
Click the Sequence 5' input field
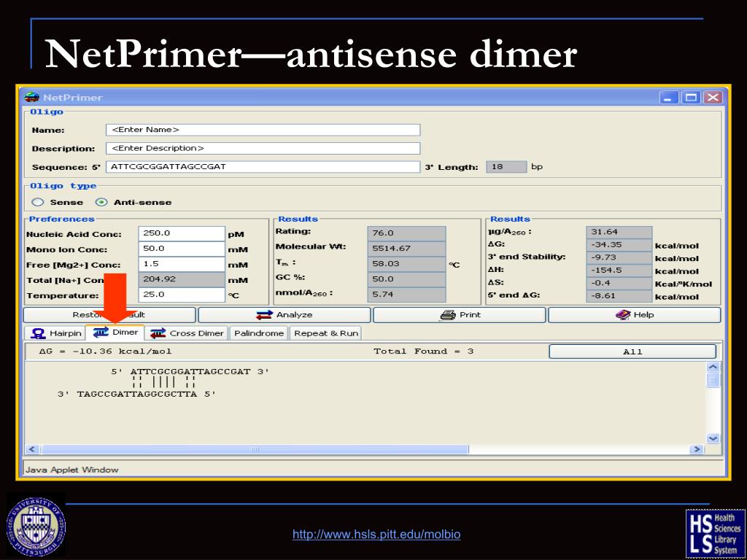(x=263, y=167)
